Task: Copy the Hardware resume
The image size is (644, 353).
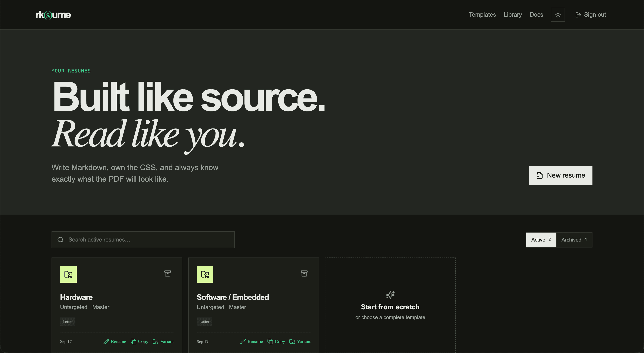Action: coord(139,341)
